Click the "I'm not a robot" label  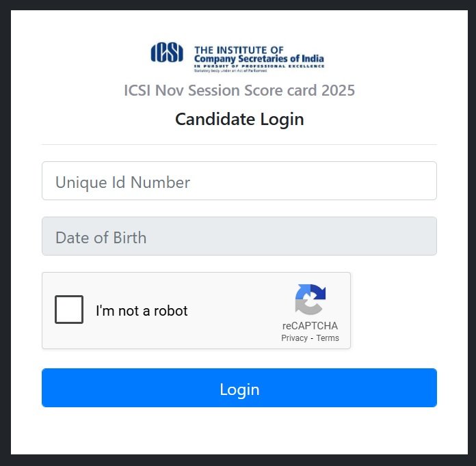click(x=142, y=311)
